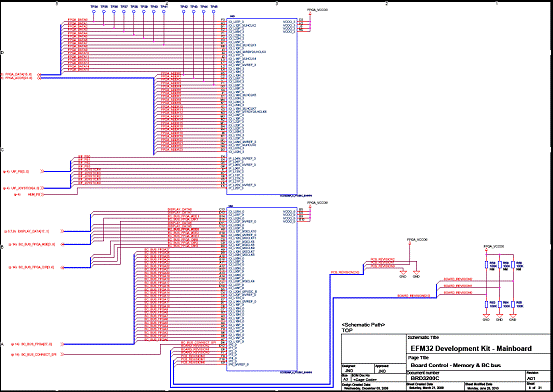Click the FPGA_VCCO power symbol above upper chip

[x=310, y=14]
